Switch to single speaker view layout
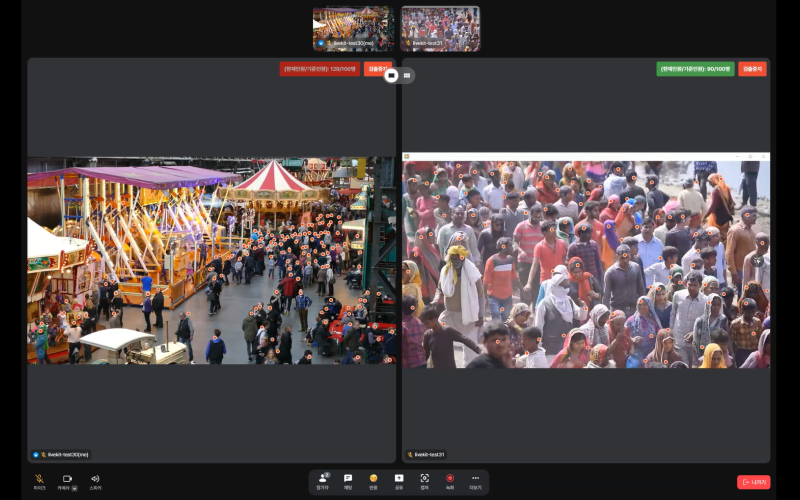Image resolution: width=800 pixels, height=500 pixels. [x=392, y=75]
